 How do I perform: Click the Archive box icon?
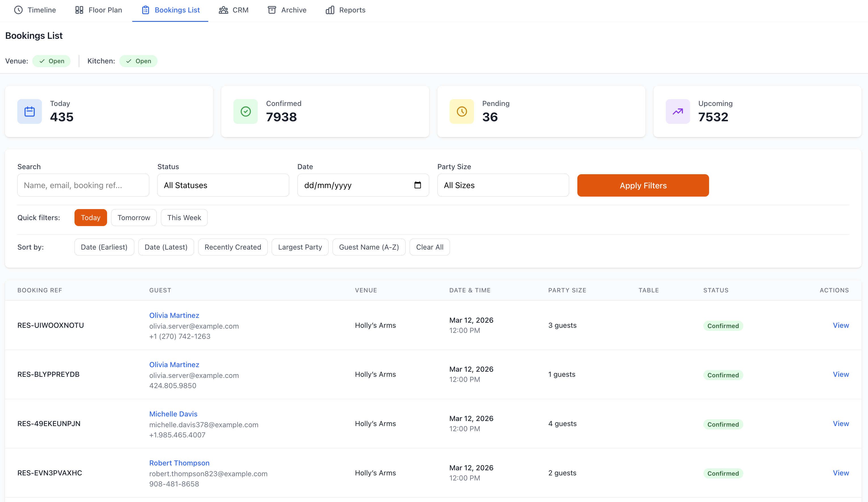tap(272, 10)
